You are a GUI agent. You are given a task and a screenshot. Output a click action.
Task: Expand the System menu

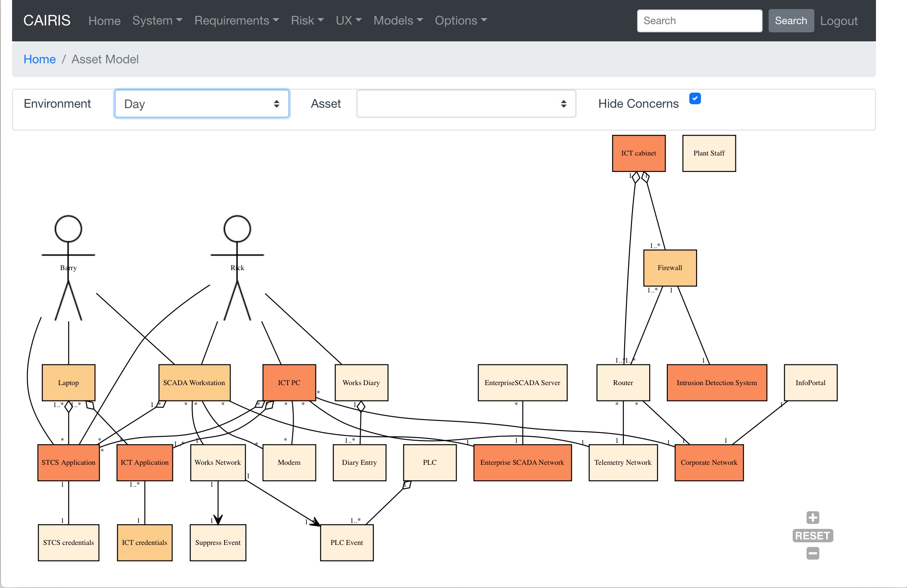coord(157,21)
